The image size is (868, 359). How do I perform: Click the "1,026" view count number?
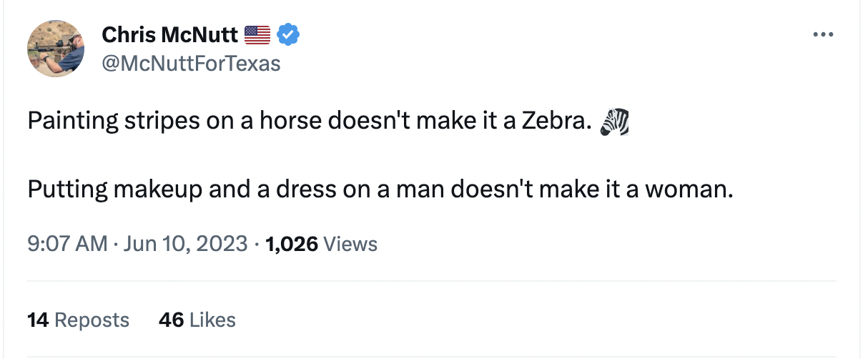(x=291, y=244)
